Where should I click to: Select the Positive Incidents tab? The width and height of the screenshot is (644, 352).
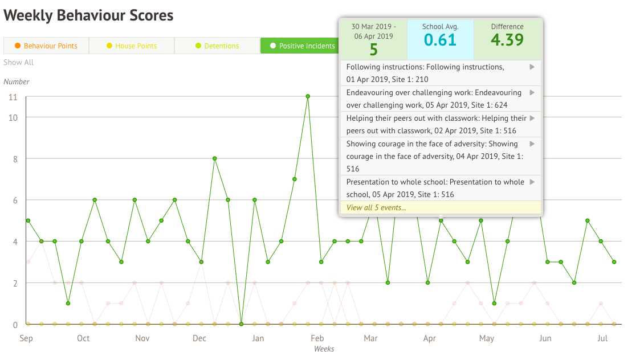(301, 46)
